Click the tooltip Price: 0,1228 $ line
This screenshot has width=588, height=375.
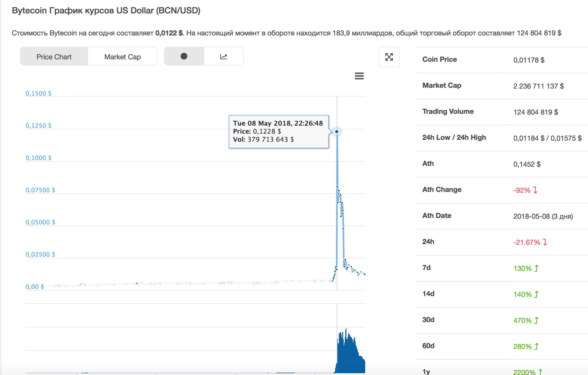(x=257, y=131)
